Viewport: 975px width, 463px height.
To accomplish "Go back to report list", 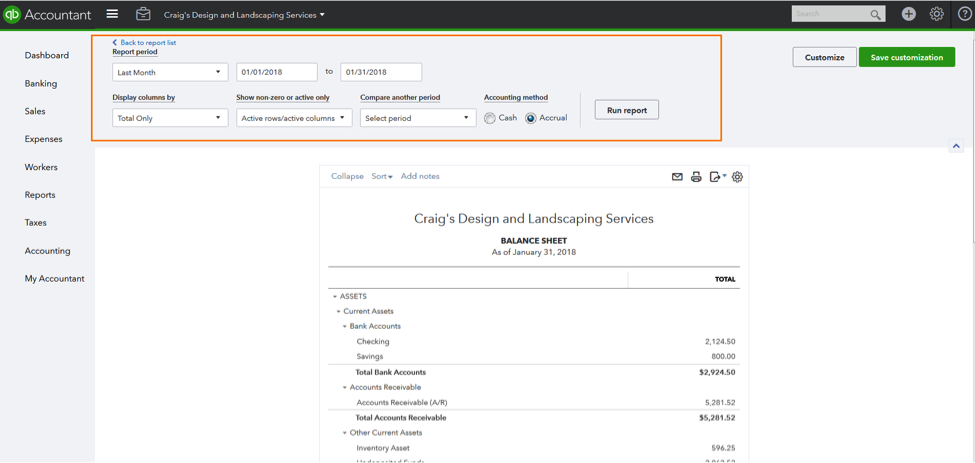I will tap(144, 42).
